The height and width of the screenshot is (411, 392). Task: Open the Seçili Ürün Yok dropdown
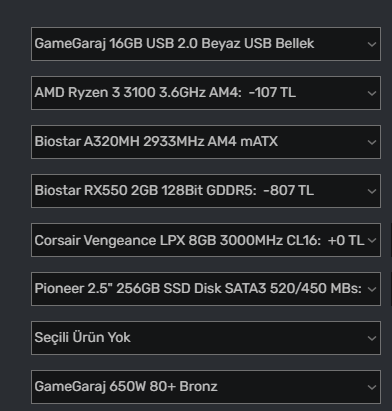tap(206, 338)
